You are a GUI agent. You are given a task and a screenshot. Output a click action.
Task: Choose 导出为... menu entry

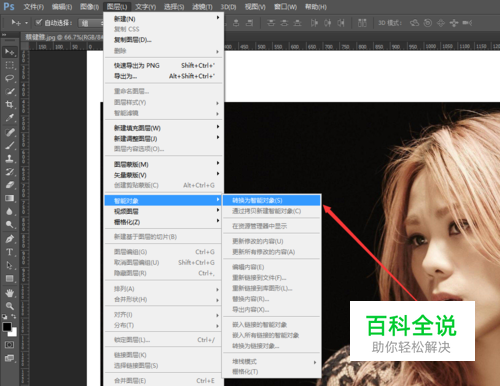tap(164, 76)
